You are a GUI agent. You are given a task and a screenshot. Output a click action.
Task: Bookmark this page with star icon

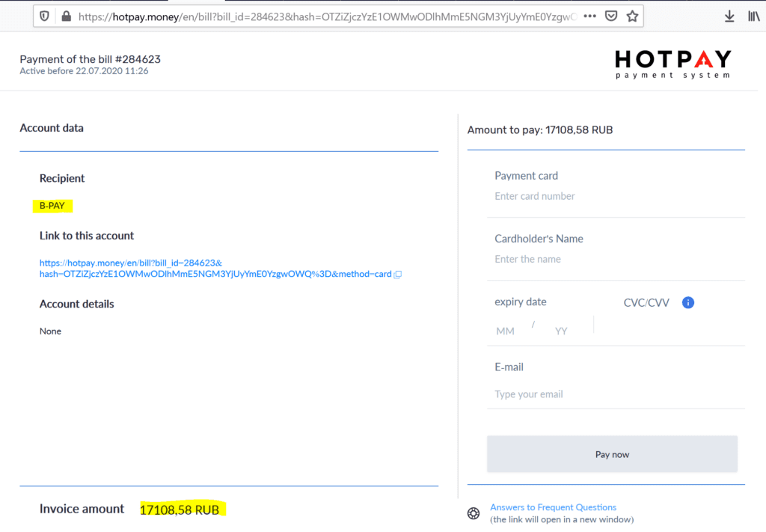(632, 16)
